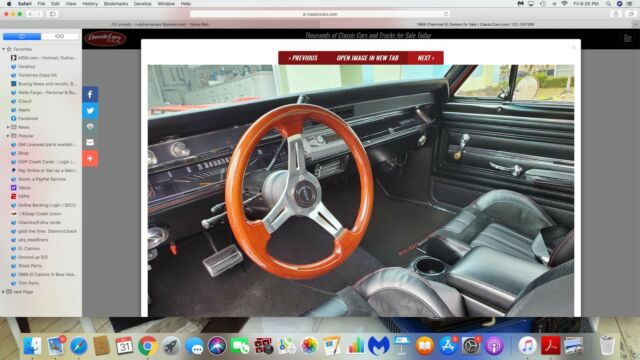The width and height of the screenshot is (640, 360).
Task: Switch sidebar to Reading List tab
Action: point(60,36)
